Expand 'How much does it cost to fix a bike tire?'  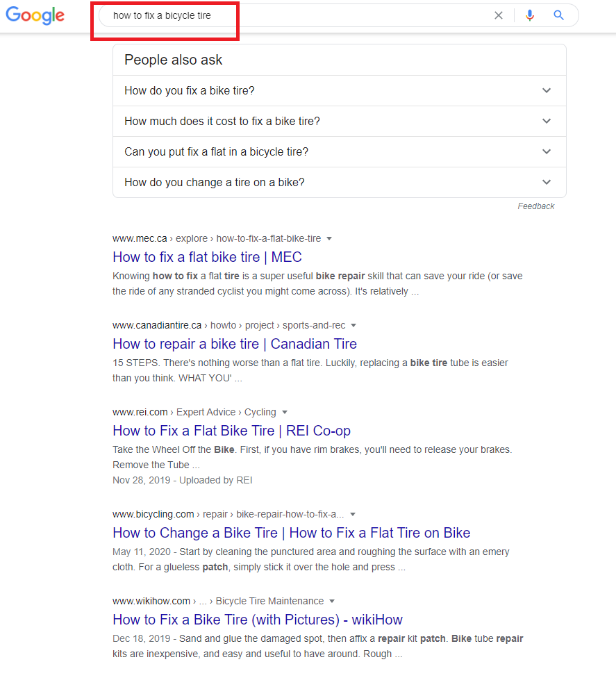pos(340,122)
